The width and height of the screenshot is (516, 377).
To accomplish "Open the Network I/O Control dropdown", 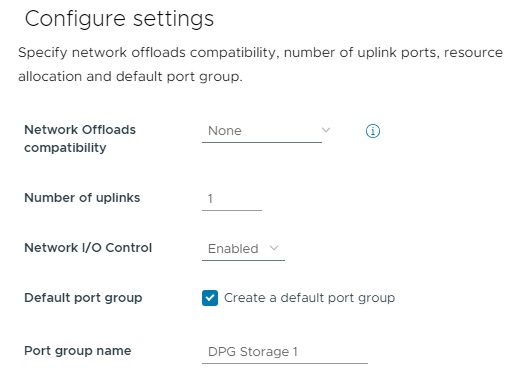I will coord(243,249).
